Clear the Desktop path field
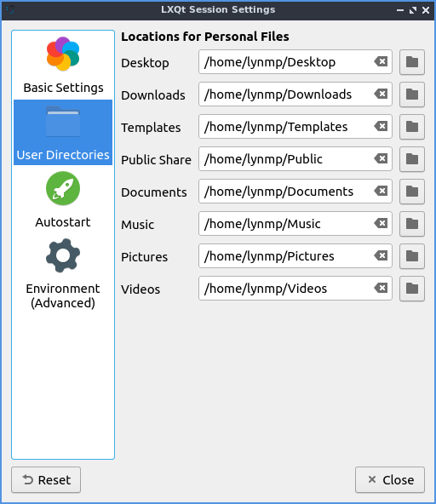 point(381,61)
